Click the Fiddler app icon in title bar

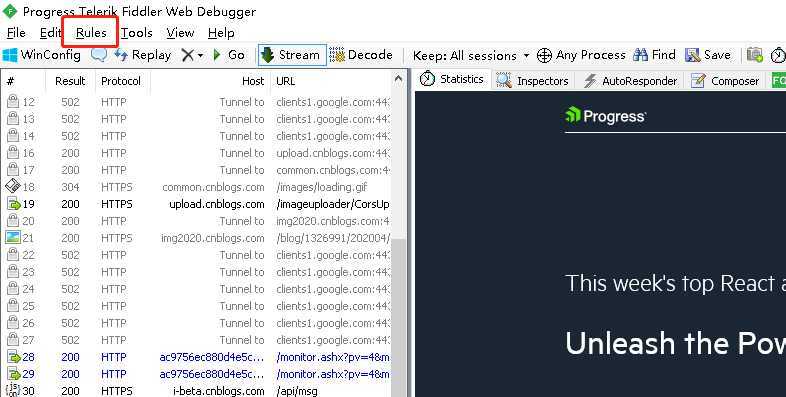pos(10,11)
